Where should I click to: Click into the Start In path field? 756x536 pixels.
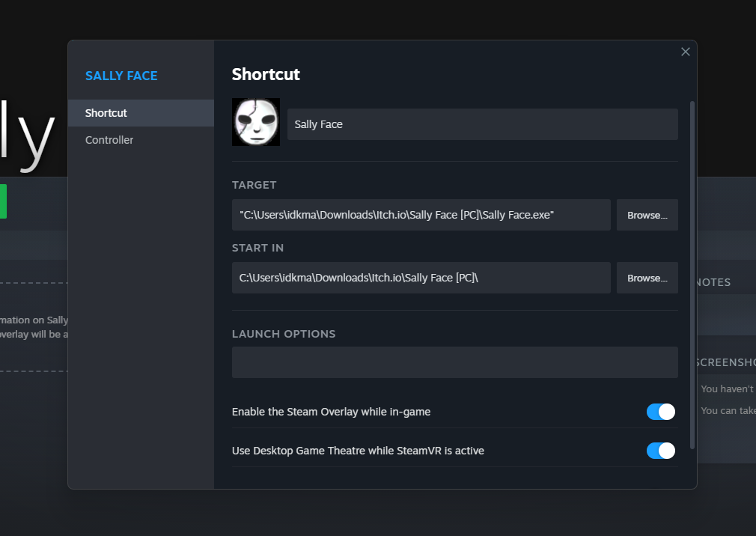421,278
